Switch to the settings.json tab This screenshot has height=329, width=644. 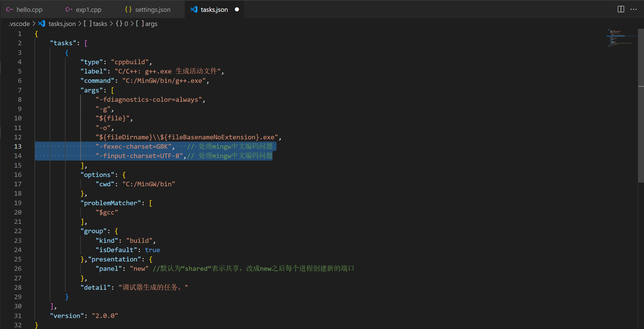click(153, 10)
